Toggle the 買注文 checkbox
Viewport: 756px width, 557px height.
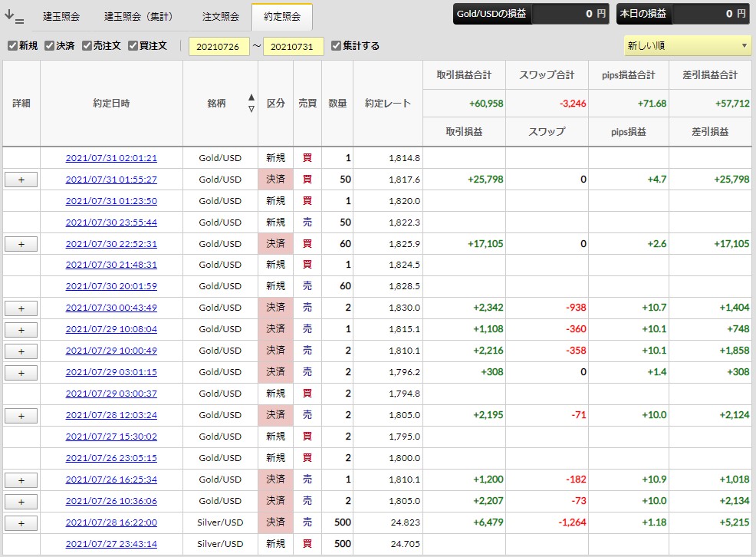click(133, 46)
